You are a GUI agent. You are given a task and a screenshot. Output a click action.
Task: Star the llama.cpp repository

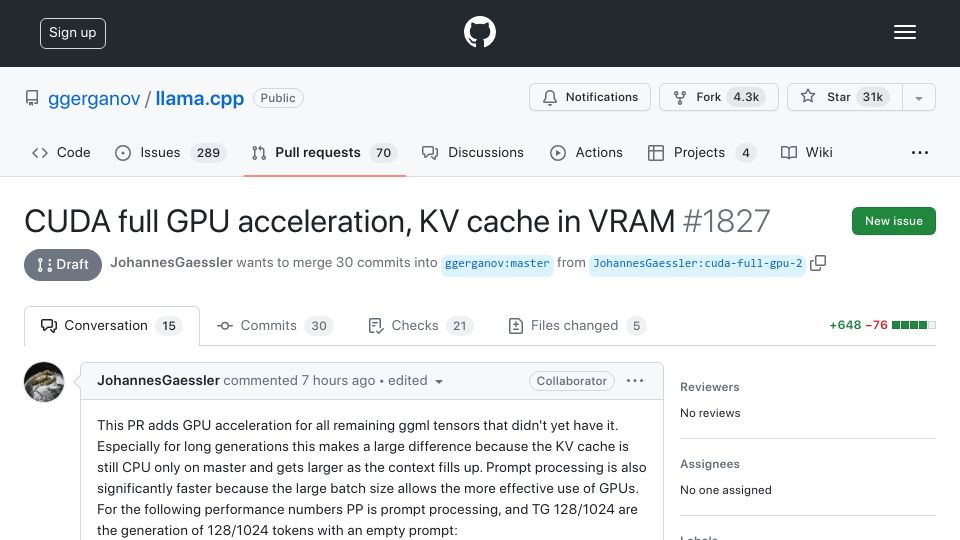point(844,97)
